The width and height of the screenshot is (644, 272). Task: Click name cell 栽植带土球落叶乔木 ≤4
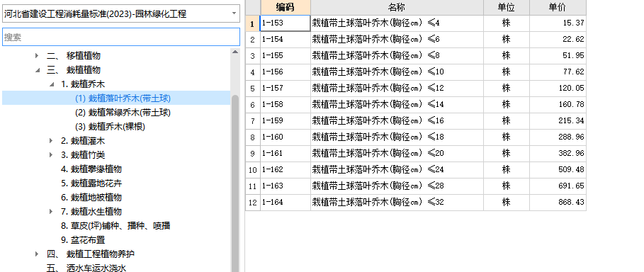click(x=397, y=23)
